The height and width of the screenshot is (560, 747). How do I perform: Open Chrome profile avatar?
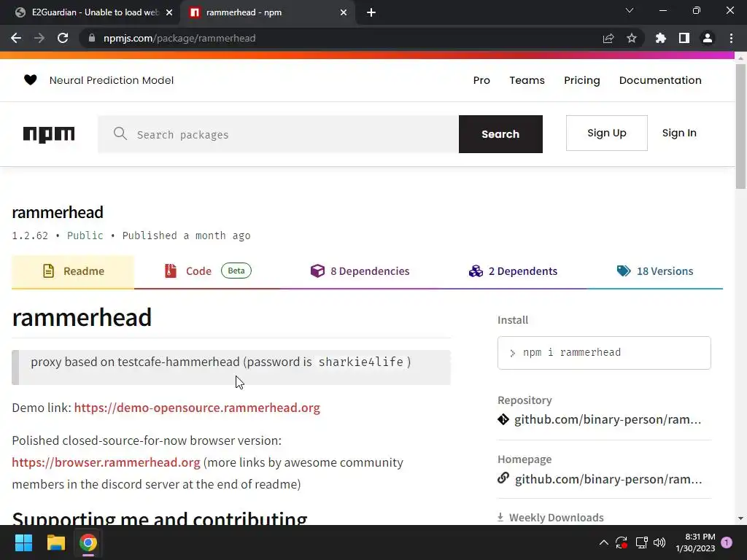point(708,38)
